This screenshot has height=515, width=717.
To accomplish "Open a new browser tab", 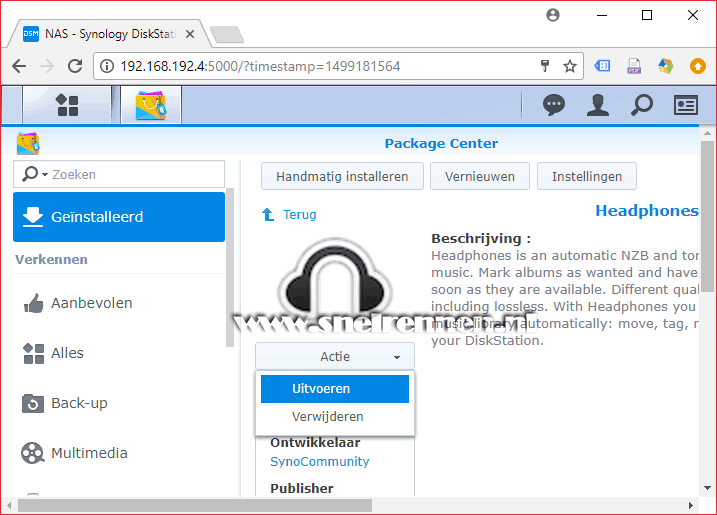I will (x=227, y=34).
